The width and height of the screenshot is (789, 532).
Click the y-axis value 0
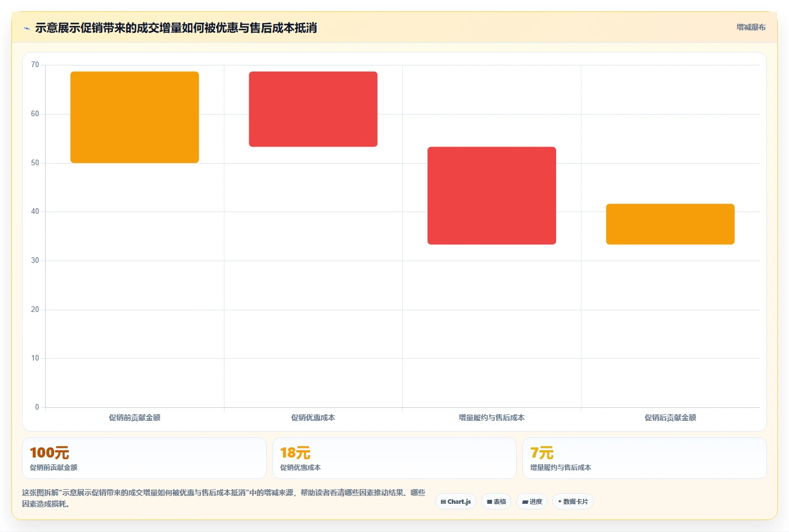pos(37,407)
